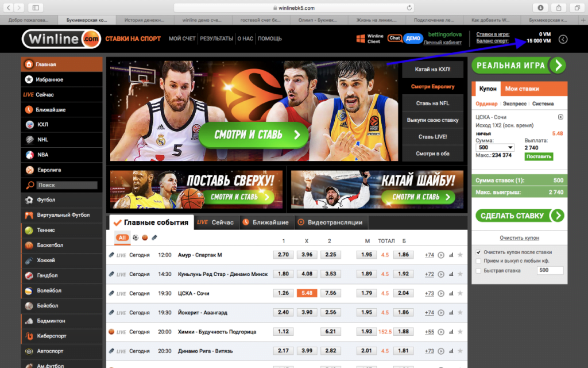The height and width of the screenshot is (368, 588).
Task: Expand +55 markets for Химки - Будучность
Action: point(430,332)
